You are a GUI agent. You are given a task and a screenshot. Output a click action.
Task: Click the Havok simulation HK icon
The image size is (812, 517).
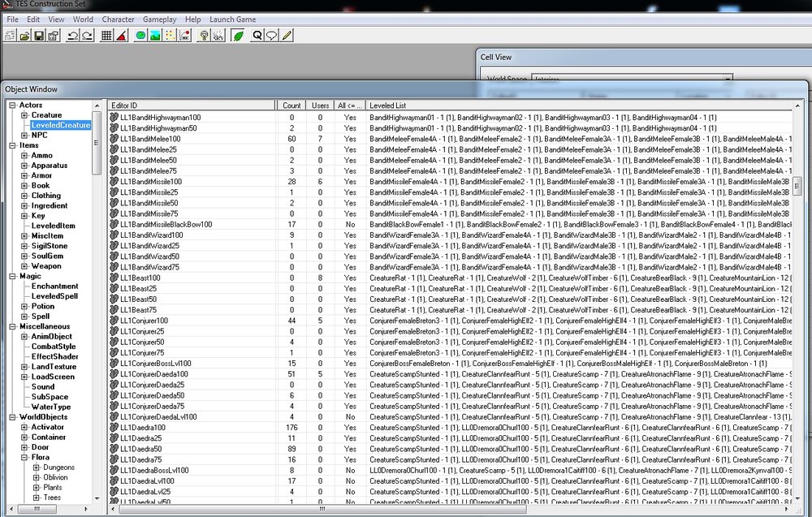point(185,36)
